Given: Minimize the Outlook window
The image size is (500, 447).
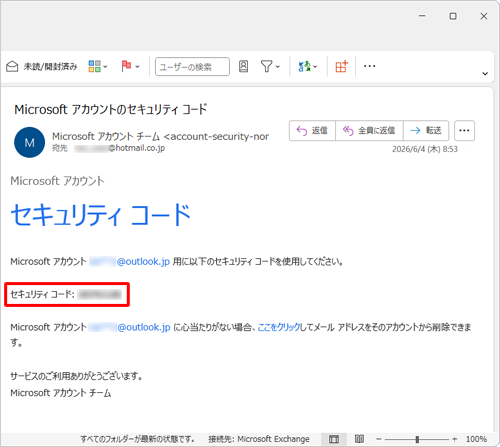Looking at the screenshot, I should 422,16.
